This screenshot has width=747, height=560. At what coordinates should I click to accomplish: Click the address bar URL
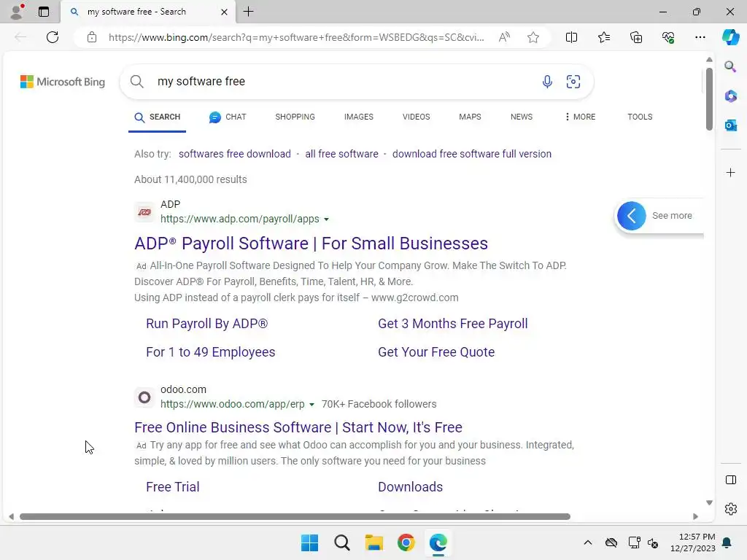tap(296, 37)
